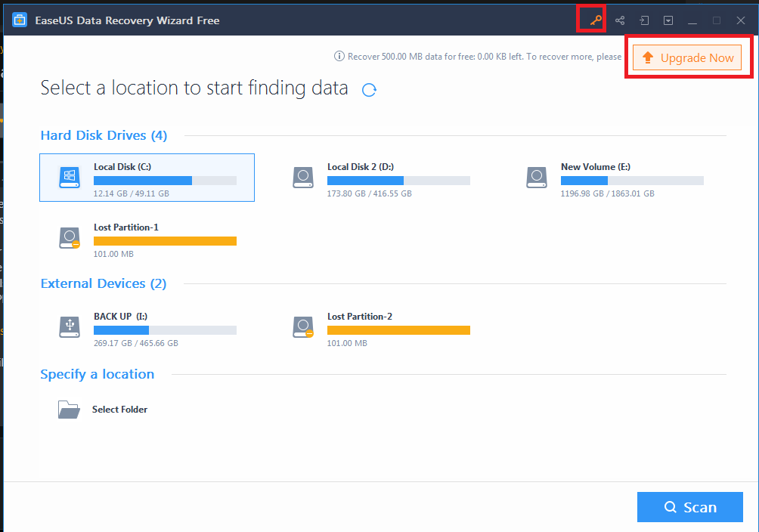Image resolution: width=759 pixels, height=532 pixels.
Task: Click the 173.80 GB / 416.55 GB text
Action: click(370, 193)
